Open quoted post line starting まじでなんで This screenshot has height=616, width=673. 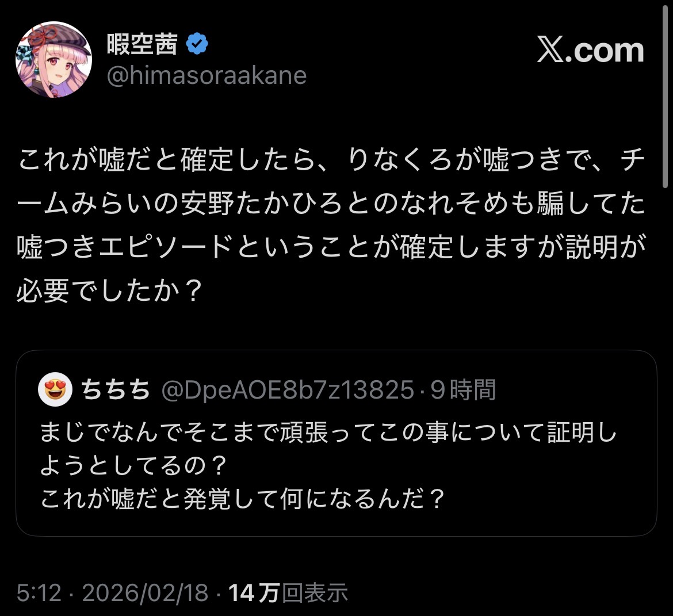328,433
